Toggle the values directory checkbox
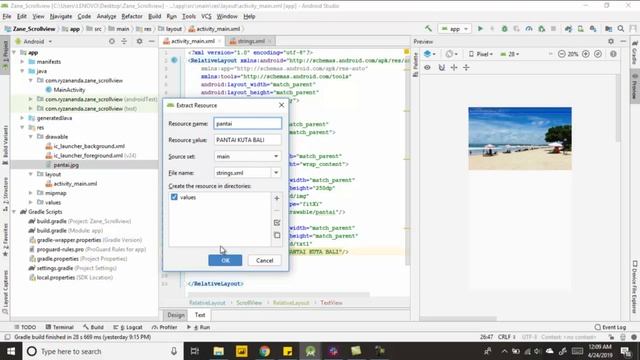 (x=174, y=197)
